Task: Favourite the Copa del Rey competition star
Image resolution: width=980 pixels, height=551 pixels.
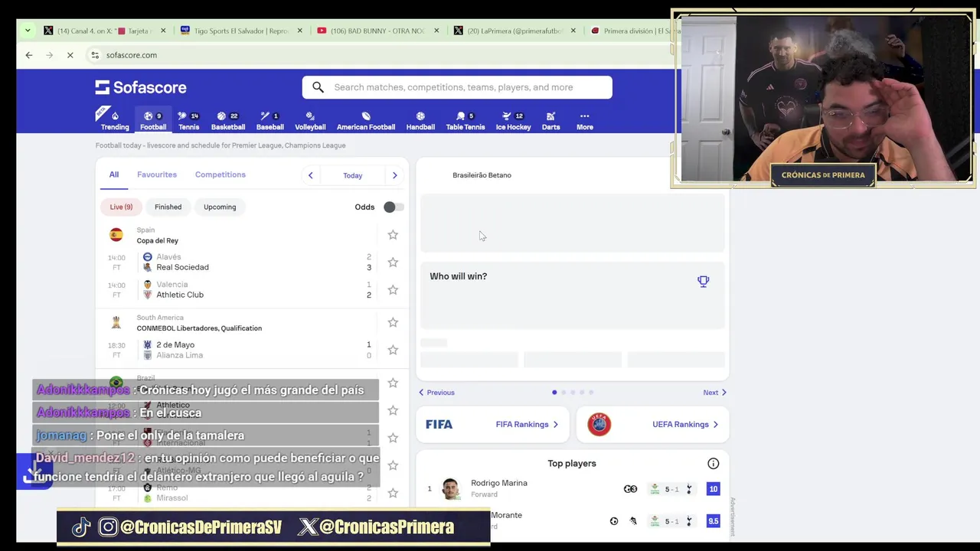Action: pyautogui.click(x=393, y=235)
